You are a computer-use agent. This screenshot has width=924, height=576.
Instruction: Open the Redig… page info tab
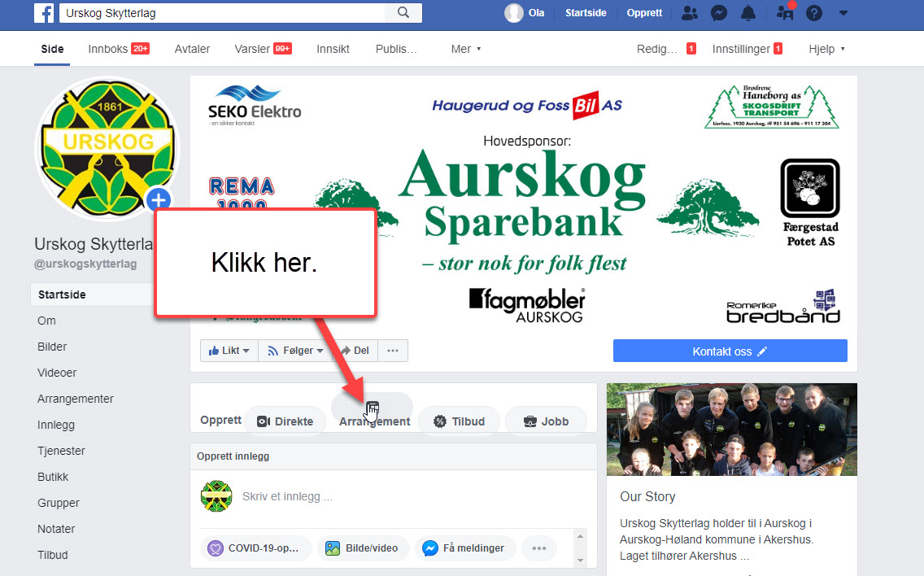[x=666, y=49]
